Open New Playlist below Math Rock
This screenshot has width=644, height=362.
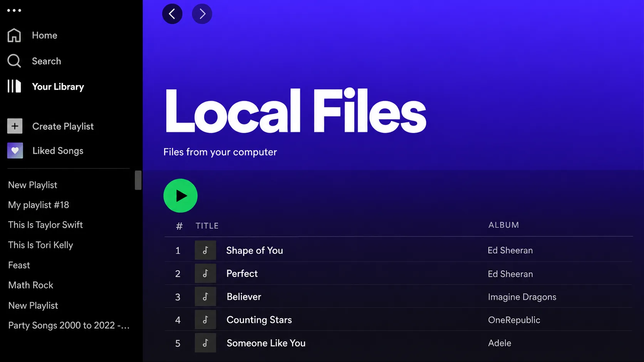[x=33, y=305]
